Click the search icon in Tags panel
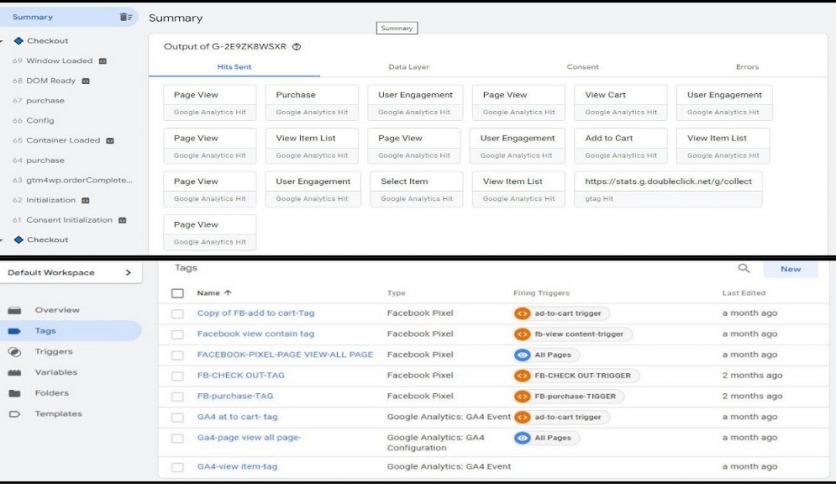This screenshot has height=484, width=836. 744,269
